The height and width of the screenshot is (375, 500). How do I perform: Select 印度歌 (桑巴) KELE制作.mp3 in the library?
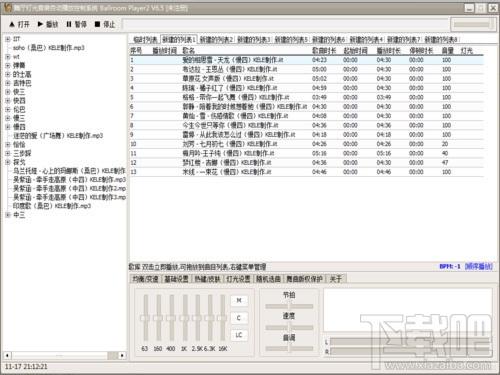pos(52,206)
